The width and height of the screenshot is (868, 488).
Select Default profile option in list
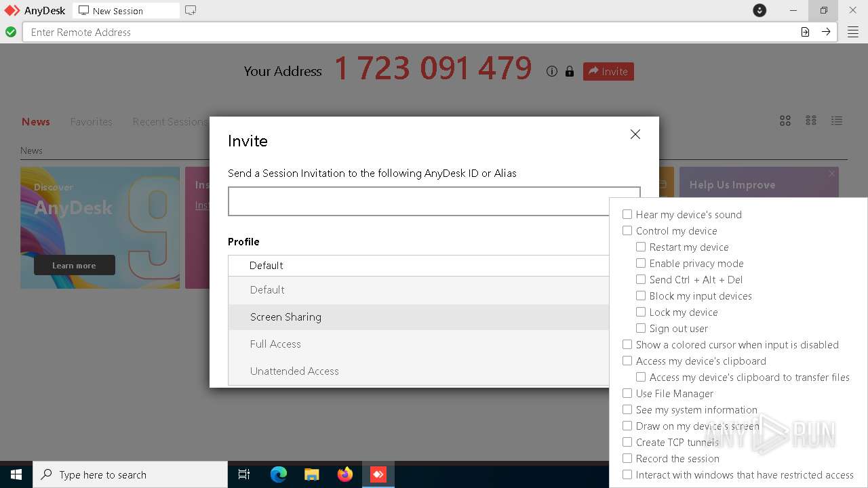coord(418,290)
